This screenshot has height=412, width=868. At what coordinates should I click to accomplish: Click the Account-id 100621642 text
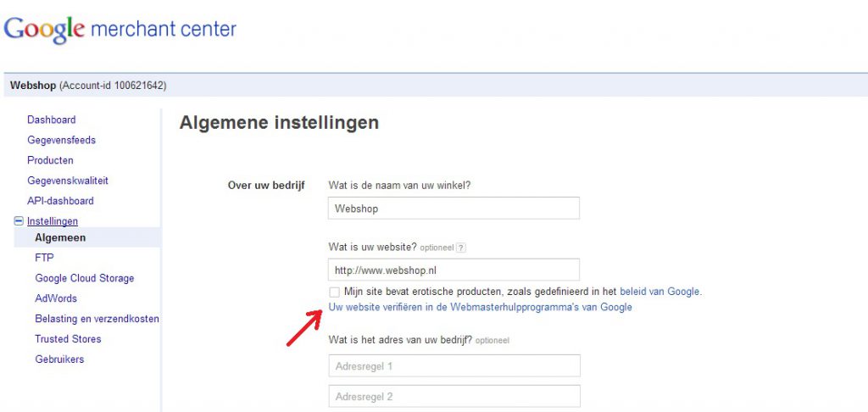[113, 86]
